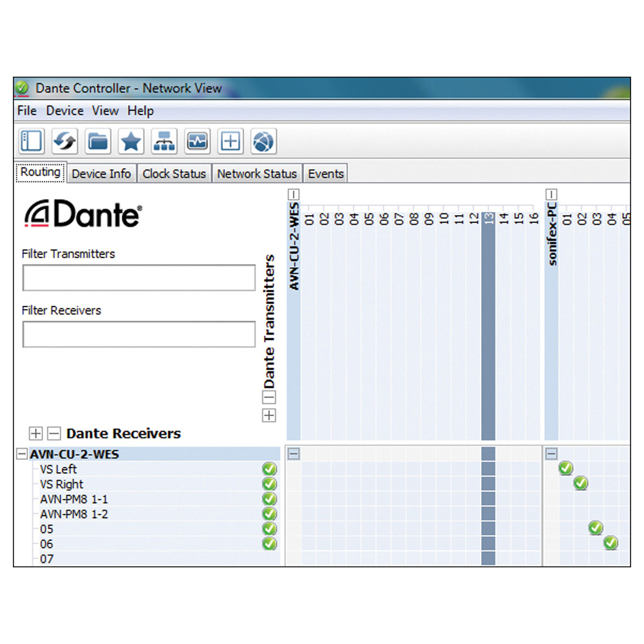
Task: Open the load preset folder icon
Action: (98, 141)
